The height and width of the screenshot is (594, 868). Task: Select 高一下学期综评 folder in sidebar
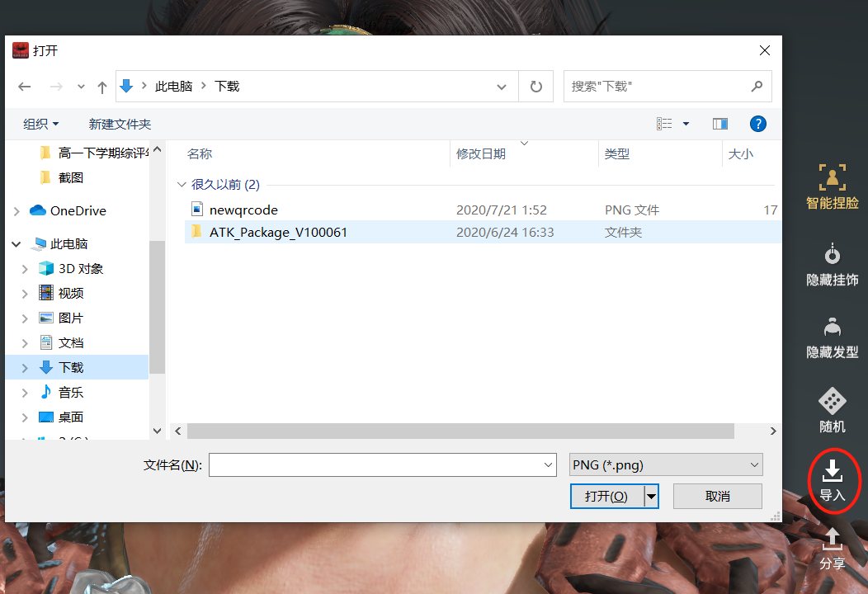tap(102, 153)
